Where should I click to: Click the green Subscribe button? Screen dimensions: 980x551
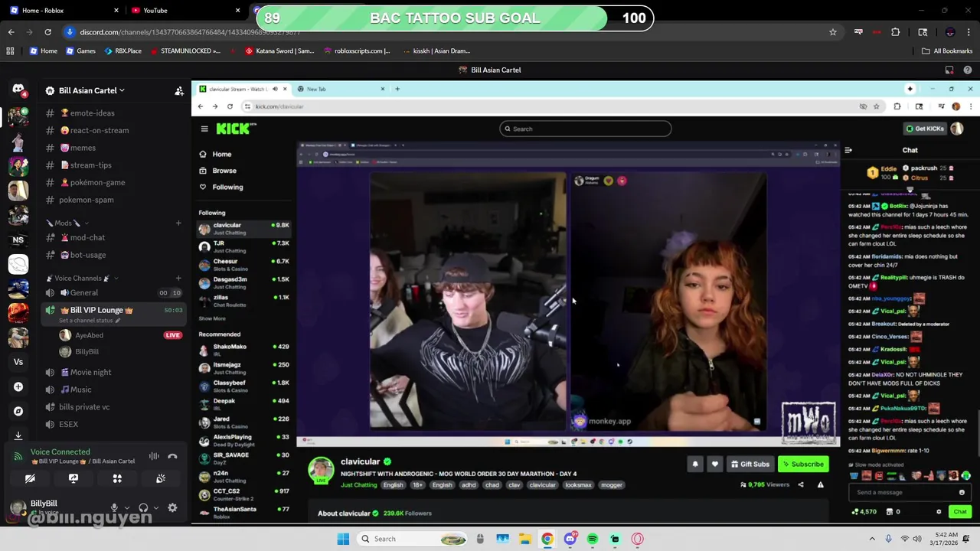[x=803, y=464]
